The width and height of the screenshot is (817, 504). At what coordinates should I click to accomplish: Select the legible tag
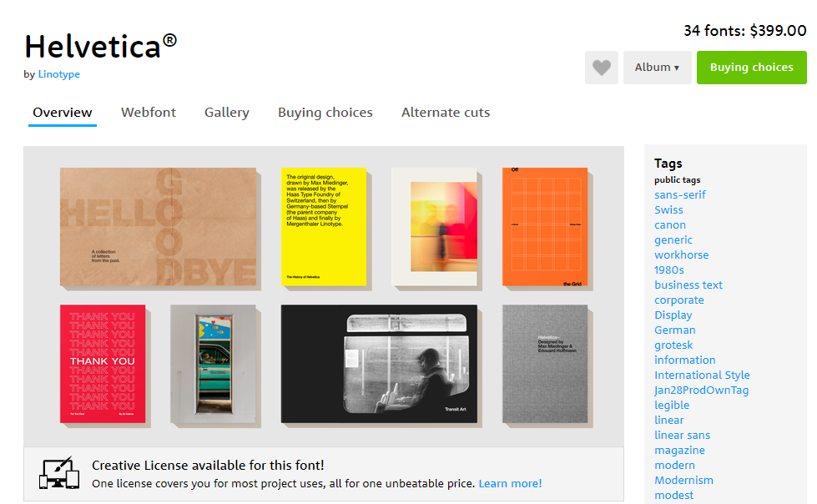[x=672, y=406]
